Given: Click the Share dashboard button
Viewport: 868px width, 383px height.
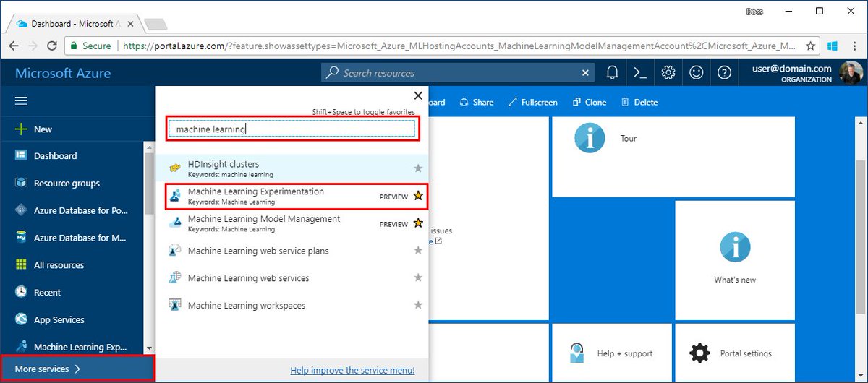Looking at the screenshot, I should (x=477, y=103).
